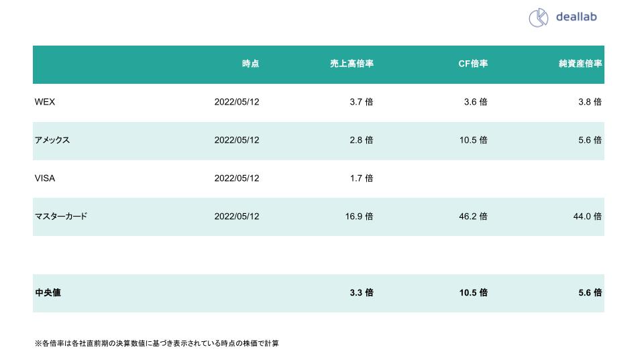
Task: Click 中央値 row's 10.5 倍 CF value
Action: pyautogui.click(x=473, y=293)
